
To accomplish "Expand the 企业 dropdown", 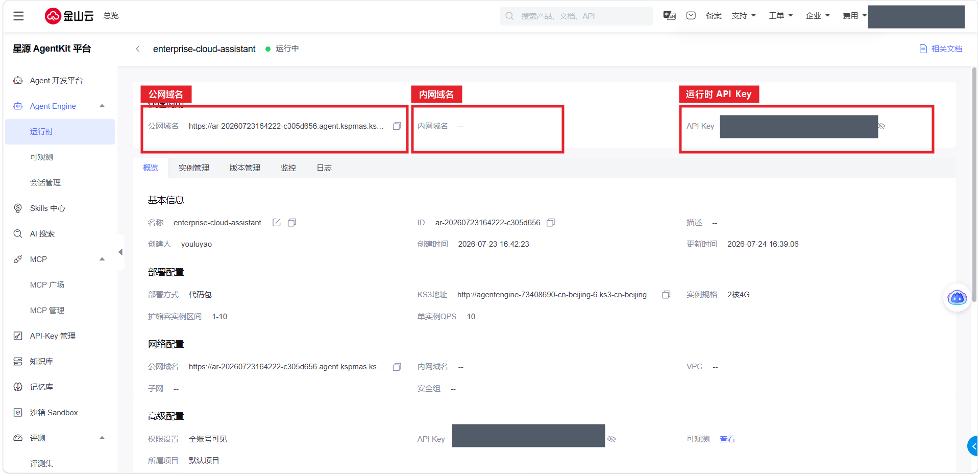I will (818, 16).
